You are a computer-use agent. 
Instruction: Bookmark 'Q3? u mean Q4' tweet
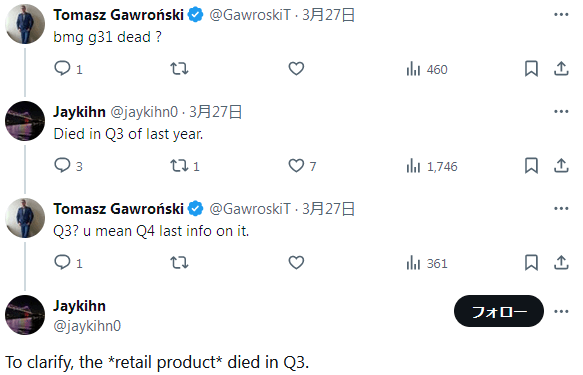coord(531,262)
